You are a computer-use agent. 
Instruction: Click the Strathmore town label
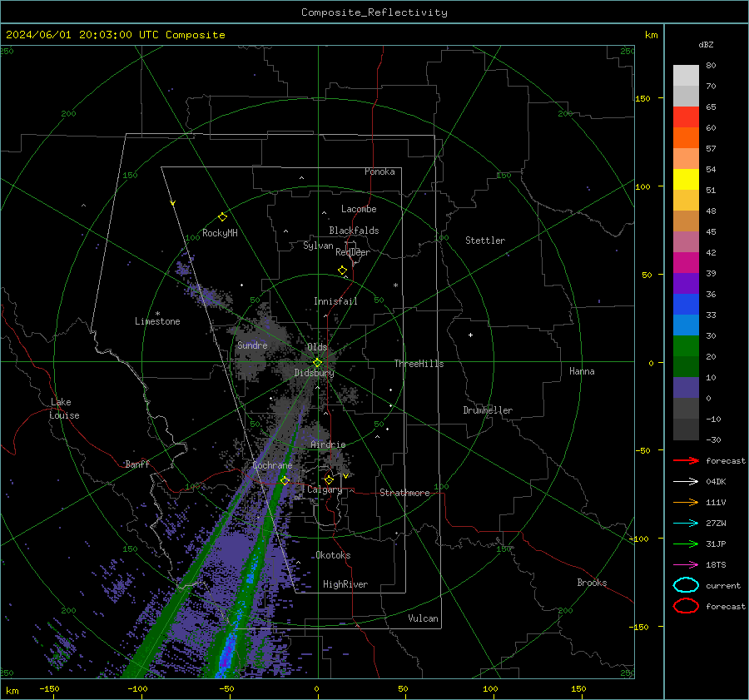[x=404, y=493]
